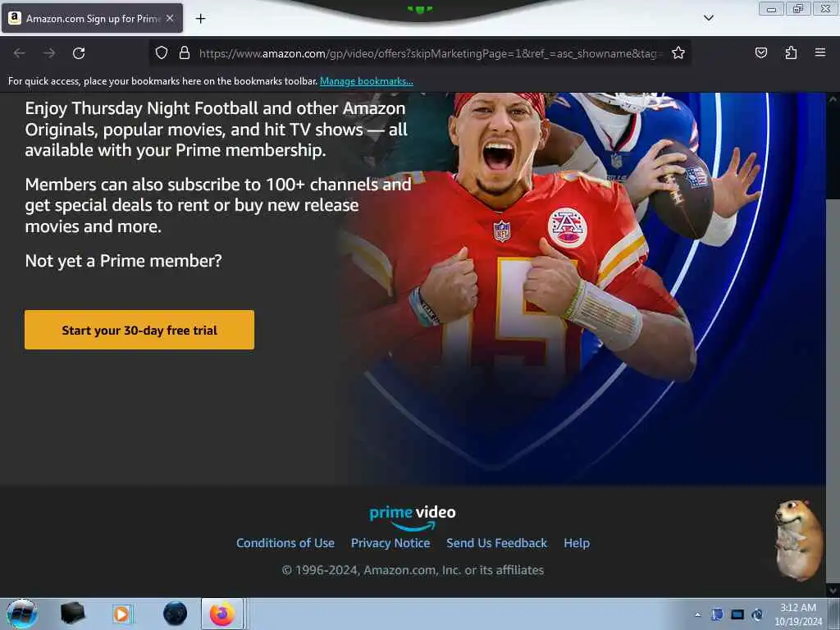Close the Amazon.com Sign up for Prime tab
The width and height of the screenshot is (840, 630).
click(x=170, y=18)
